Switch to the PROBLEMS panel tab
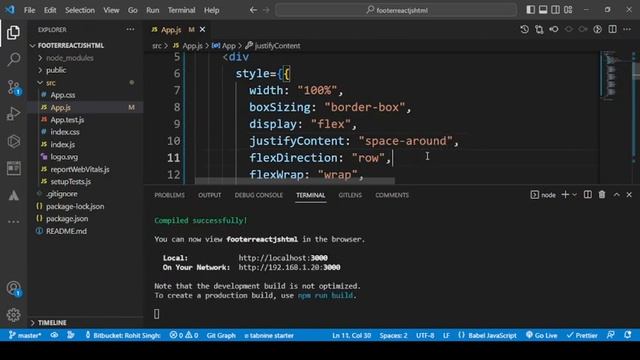Viewport: 640px width, 360px height. click(x=169, y=195)
